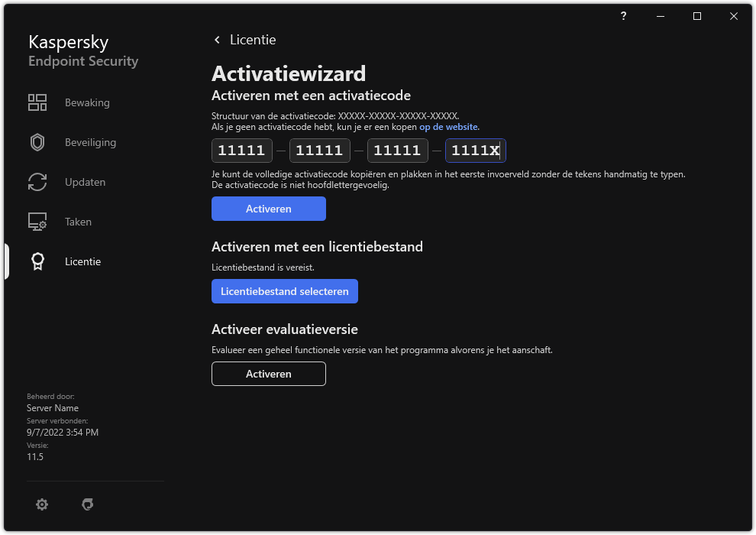The width and height of the screenshot is (756, 535).
Task: Click the Kaspersky support icon bottom left
Action: coord(88,504)
